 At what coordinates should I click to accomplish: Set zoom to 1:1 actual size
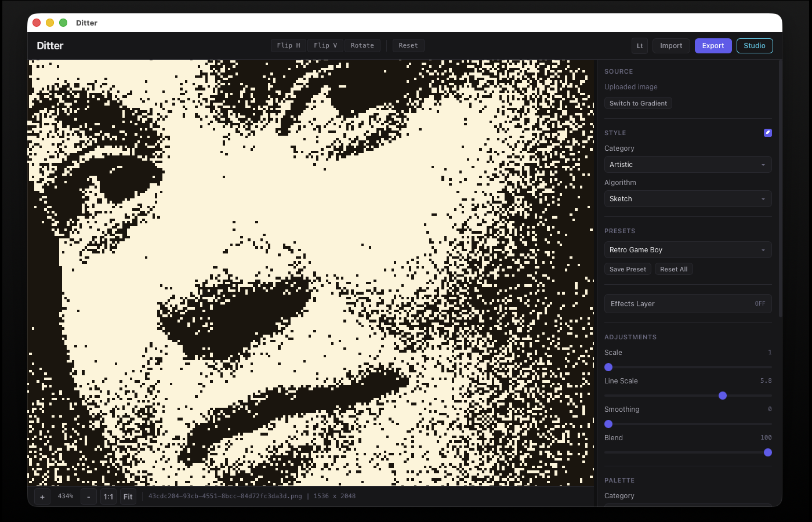(x=108, y=497)
